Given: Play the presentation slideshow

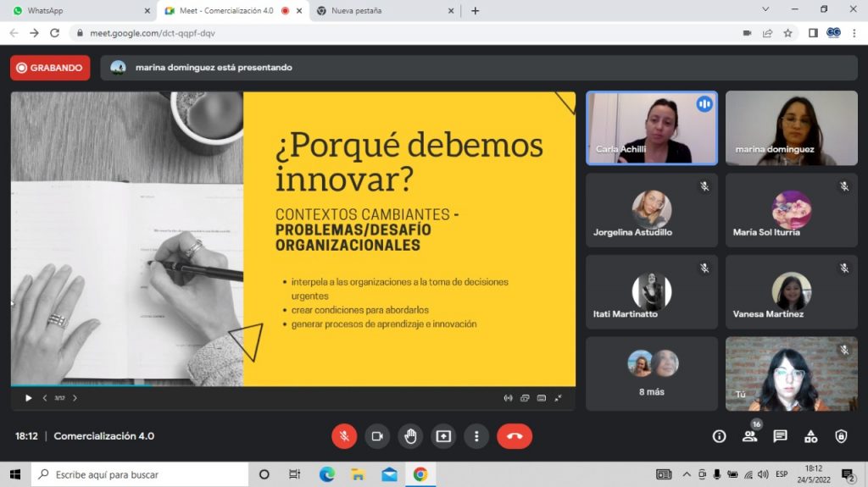Looking at the screenshot, I should tap(28, 398).
